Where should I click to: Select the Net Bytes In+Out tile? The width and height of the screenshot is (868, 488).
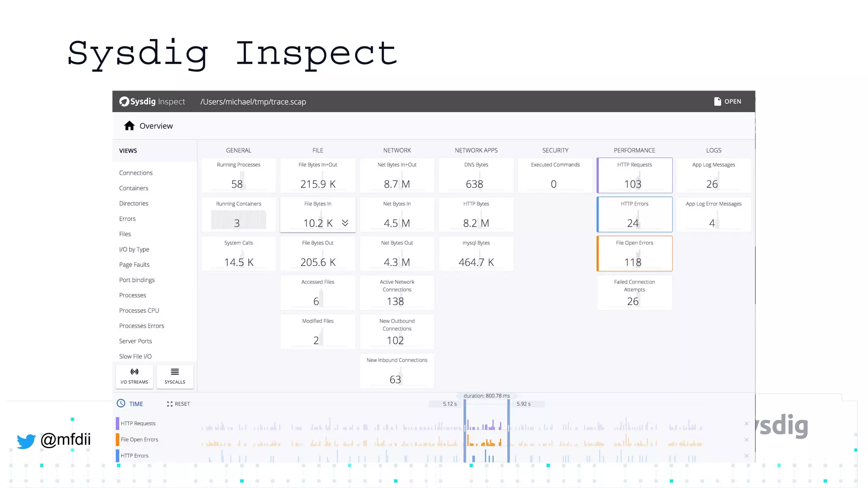click(x=397, y=175)
